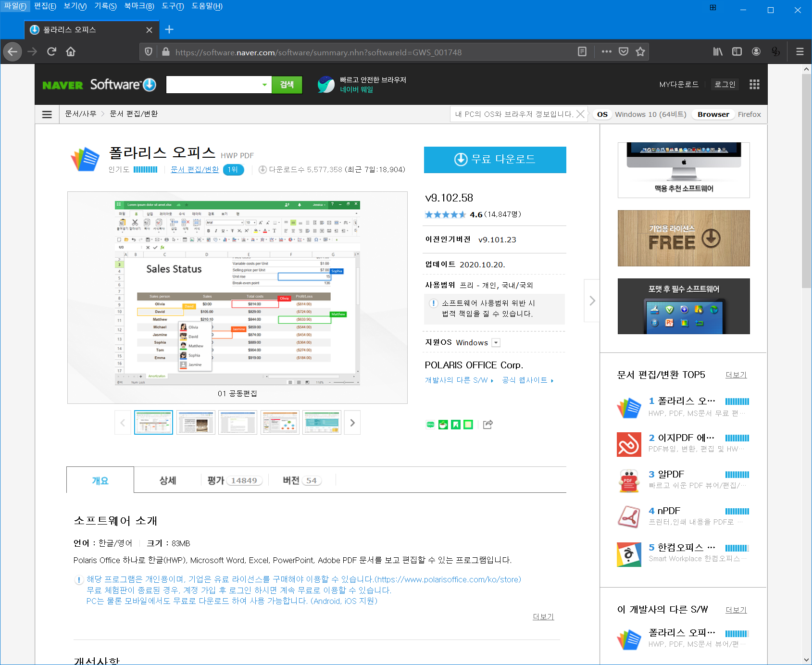Show next screenshot thumbnails arrow
This screenshot has width=812, height=665.
(352, 423)
